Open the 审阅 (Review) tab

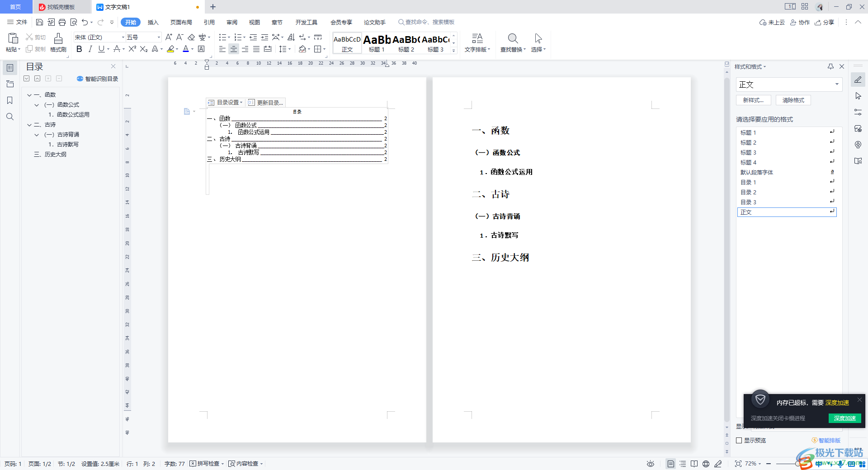pyautogui.click(x=232, y=22)
